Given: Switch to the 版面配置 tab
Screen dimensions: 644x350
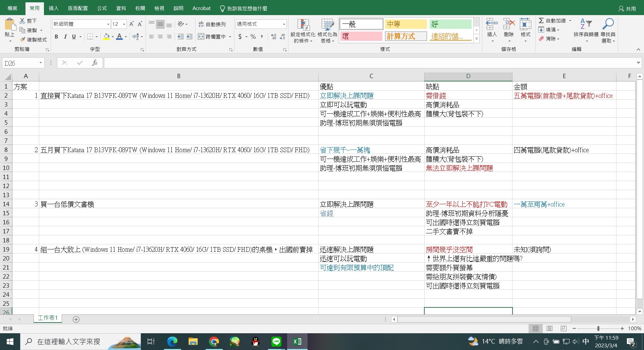Looking at the screenshot, I should tap(78, 8).
